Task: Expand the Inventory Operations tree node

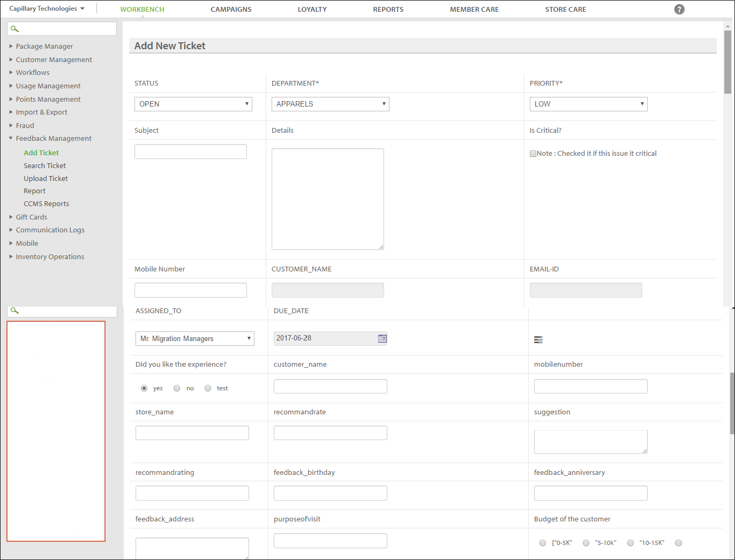Action: (x=11, y=256)
